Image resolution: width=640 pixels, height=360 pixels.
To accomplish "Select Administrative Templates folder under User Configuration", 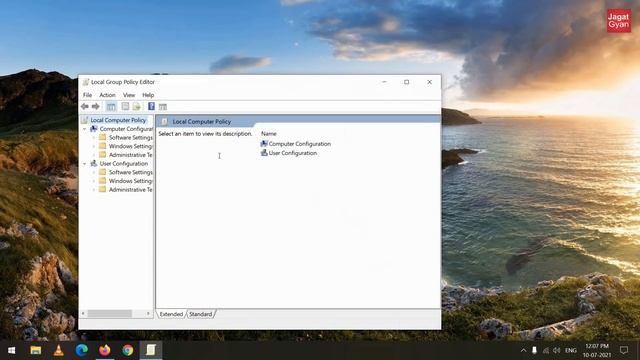I will (x=130, y=190).
